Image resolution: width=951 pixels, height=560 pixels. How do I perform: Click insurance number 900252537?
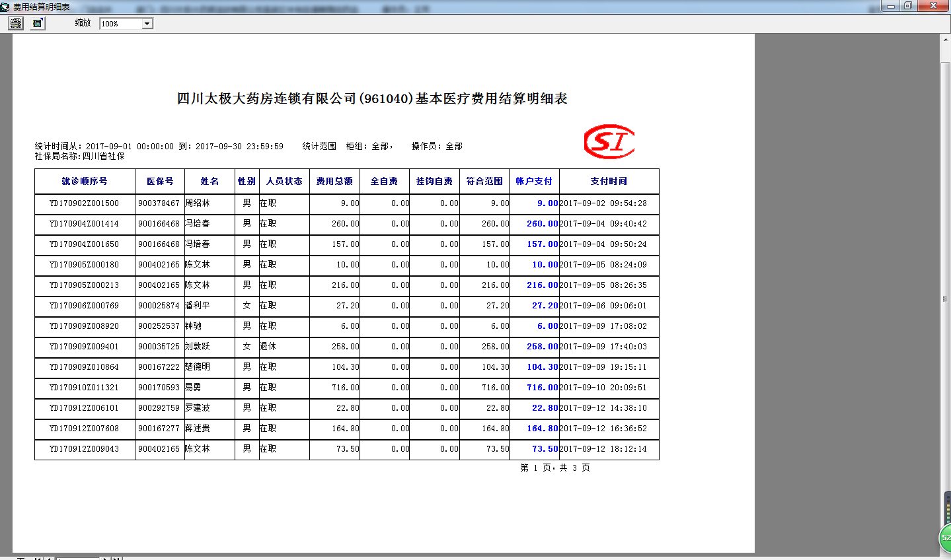[159, 326]
